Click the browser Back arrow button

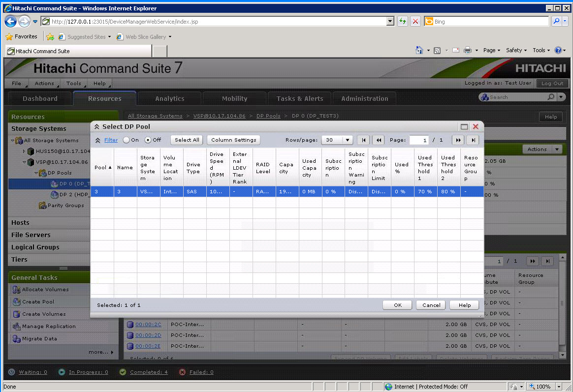click(11, 21)
